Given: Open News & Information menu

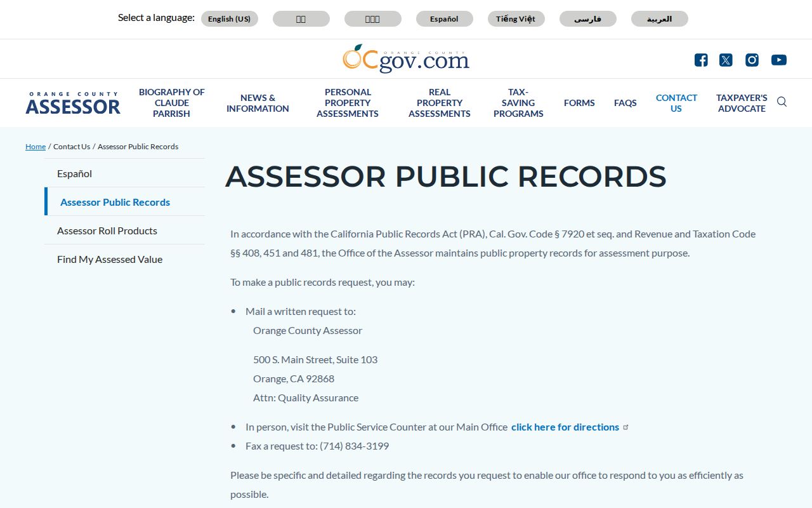Looking at the screenshot, I should (x=258, y=103).
